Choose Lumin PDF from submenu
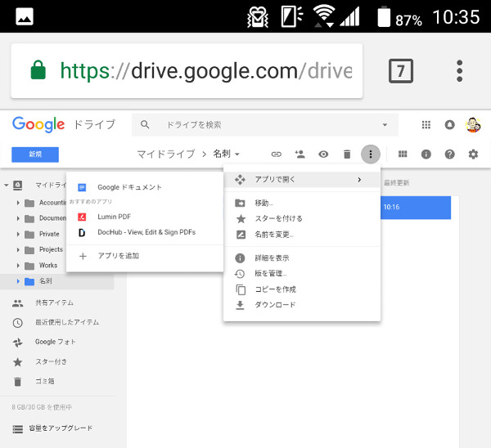491x448 pixels. 145,217
